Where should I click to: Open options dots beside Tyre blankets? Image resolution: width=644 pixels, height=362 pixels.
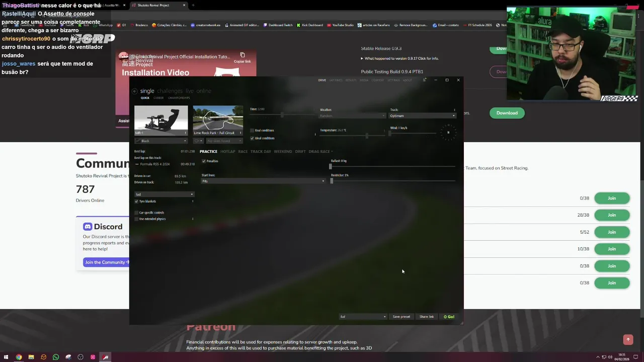193,201
